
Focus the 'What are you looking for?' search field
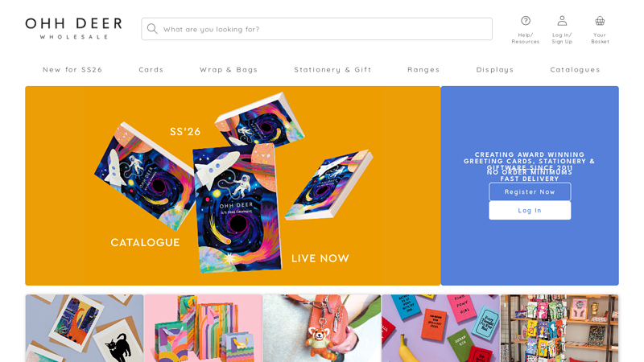(316, 29)
